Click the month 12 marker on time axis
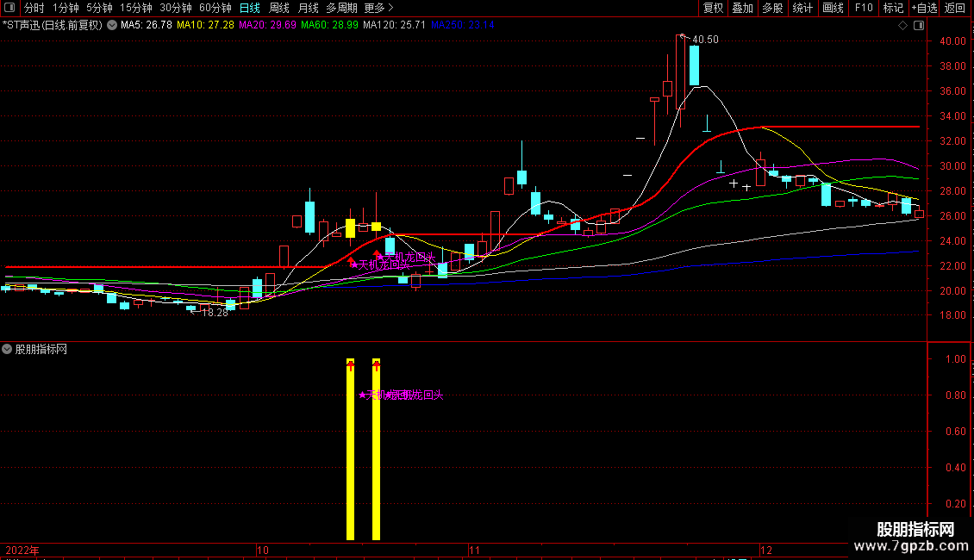The image size is (974, 560). point(766,550)
